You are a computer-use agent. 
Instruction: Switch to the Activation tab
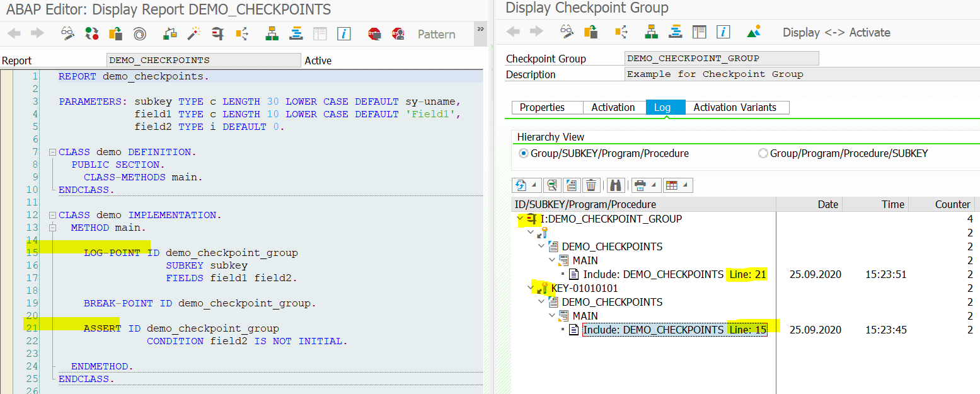(613, 107)
